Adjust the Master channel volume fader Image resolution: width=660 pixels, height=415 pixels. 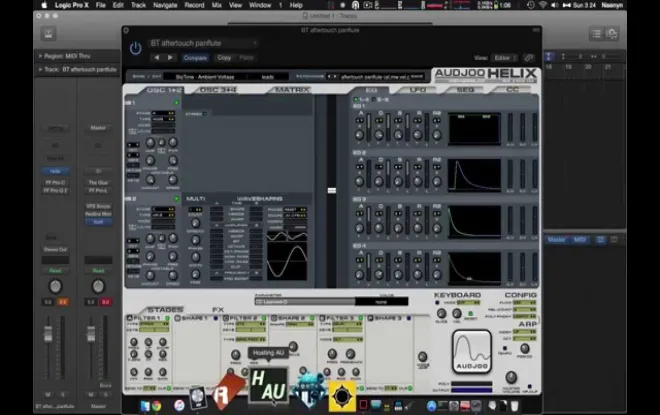pyautogui.click(x=91, y=334)
